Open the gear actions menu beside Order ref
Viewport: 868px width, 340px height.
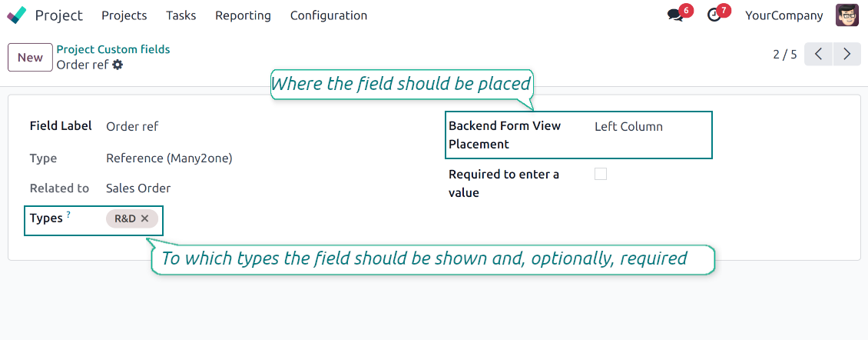[118, 65]
